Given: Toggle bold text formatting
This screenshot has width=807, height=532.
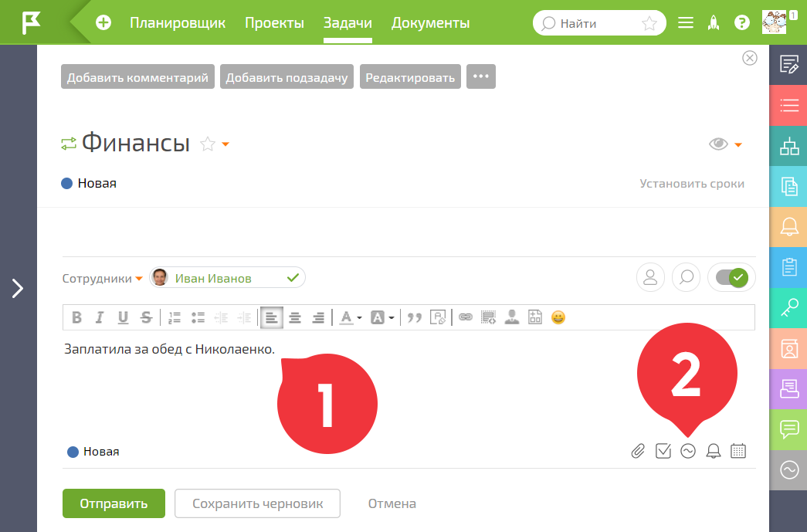Looking at the screenshot, I should click(x=76, y=317).
